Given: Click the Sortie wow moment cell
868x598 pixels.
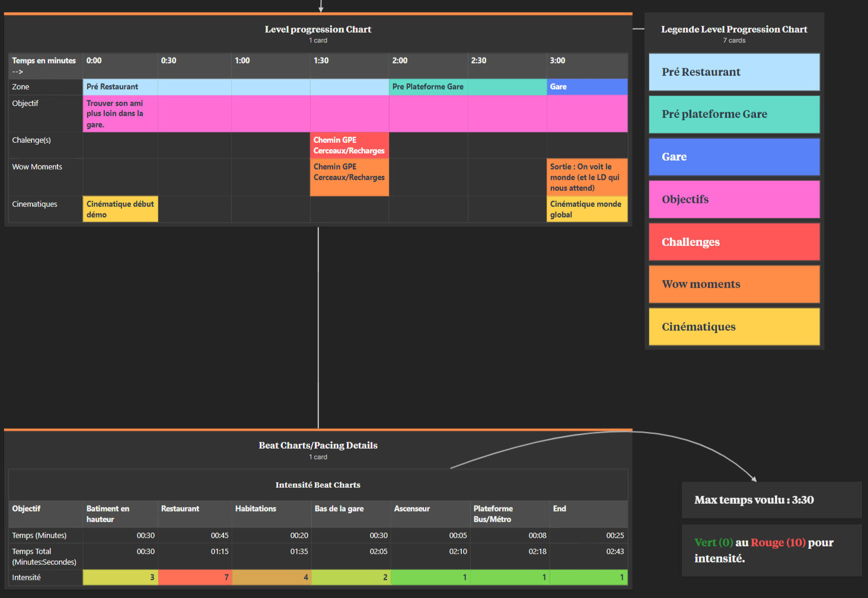Looking at the screenshot, I should pyautogui.click(x=587, y=177).
